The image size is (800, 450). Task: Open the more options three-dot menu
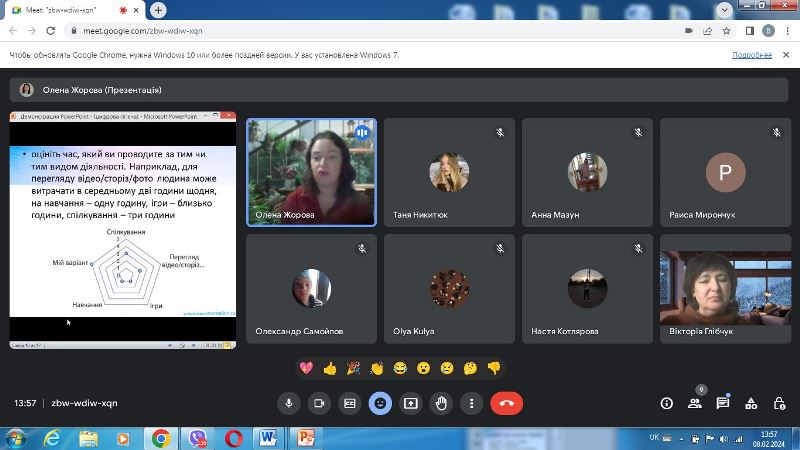pos(471,403)
